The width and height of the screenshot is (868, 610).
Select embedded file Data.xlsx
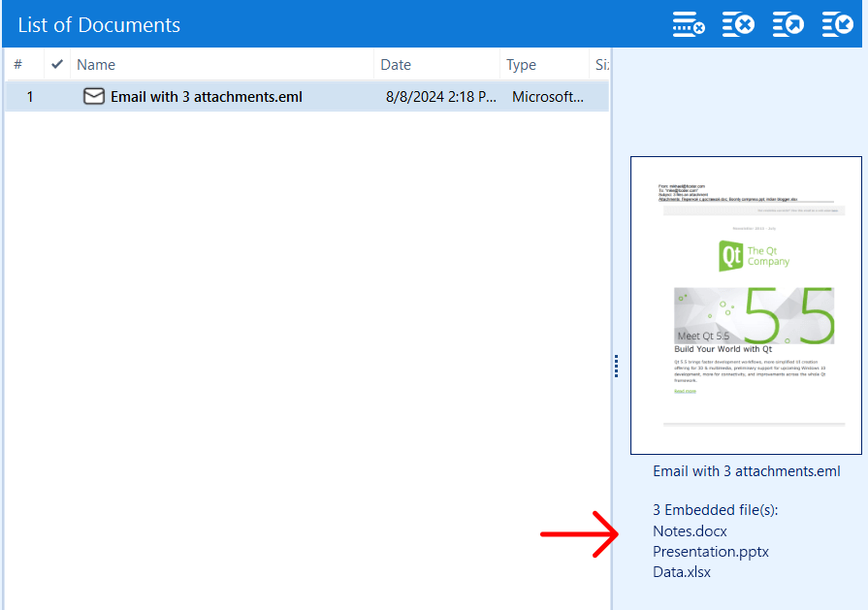pos(682,572)
